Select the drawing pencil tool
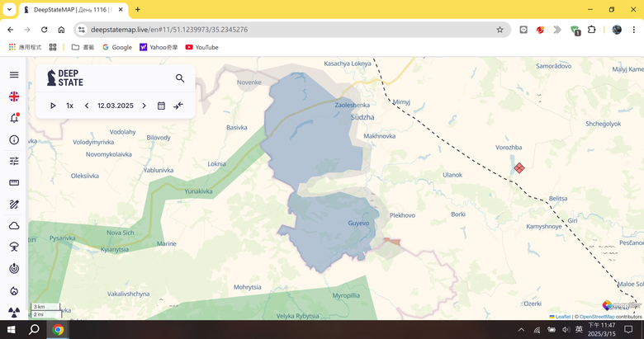Image resolution: width=644 pixels, height=339 pixels. click(x=14, y=205)
